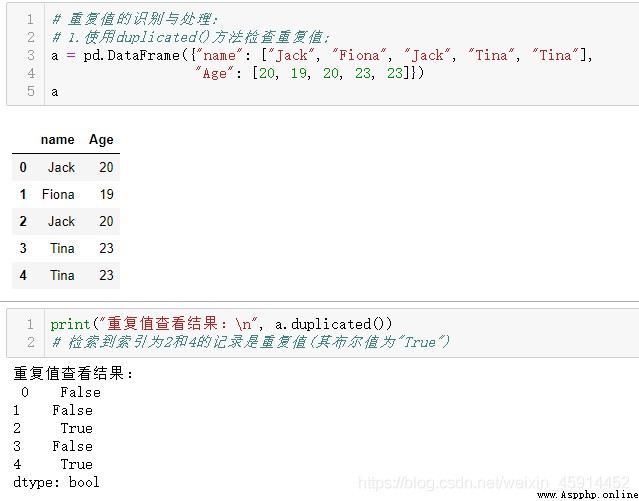Click "True" for index 2 in printed output
639x501 pixels.
point(77,428)
